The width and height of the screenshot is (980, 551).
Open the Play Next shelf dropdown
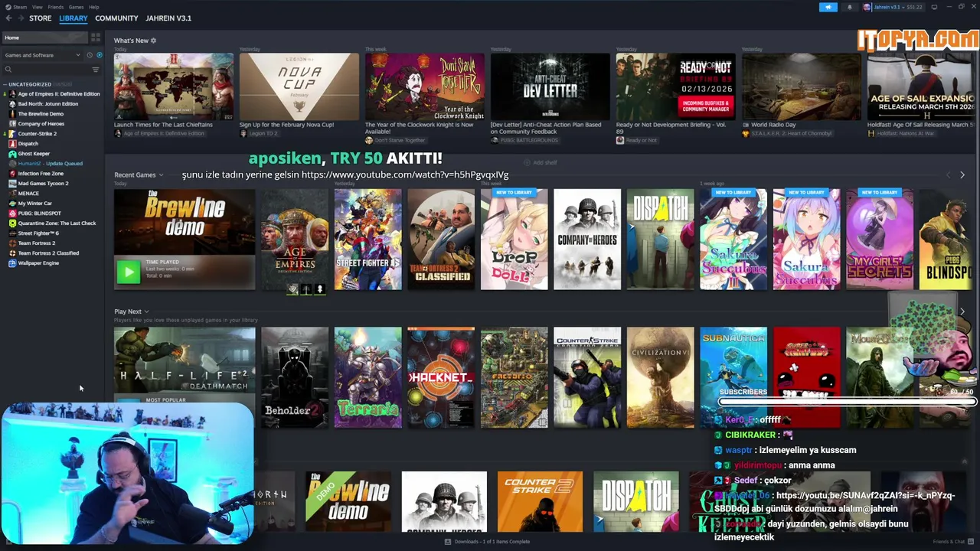pos(146,312)
